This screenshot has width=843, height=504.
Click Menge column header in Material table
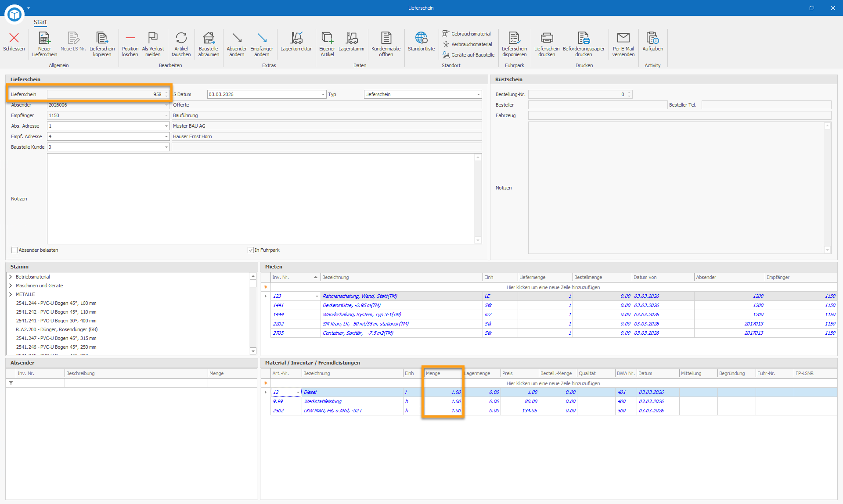click(443, 373)
